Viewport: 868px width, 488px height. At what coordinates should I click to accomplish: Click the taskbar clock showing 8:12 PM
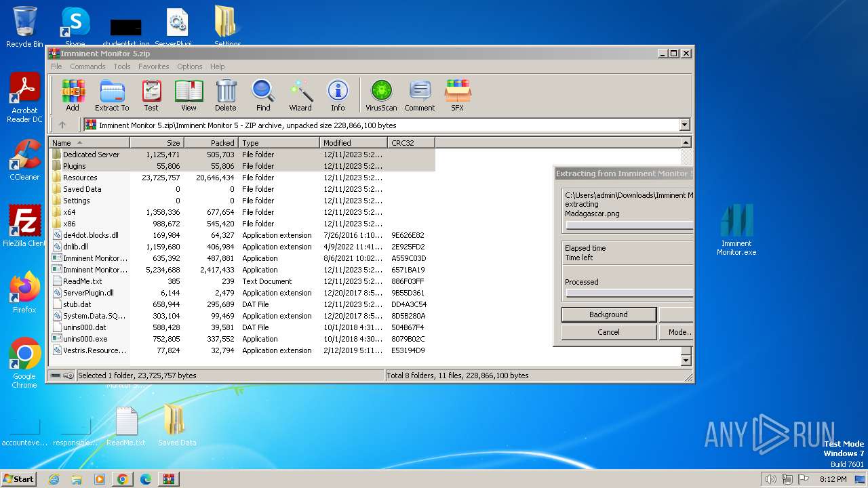[x=833, y=479]
